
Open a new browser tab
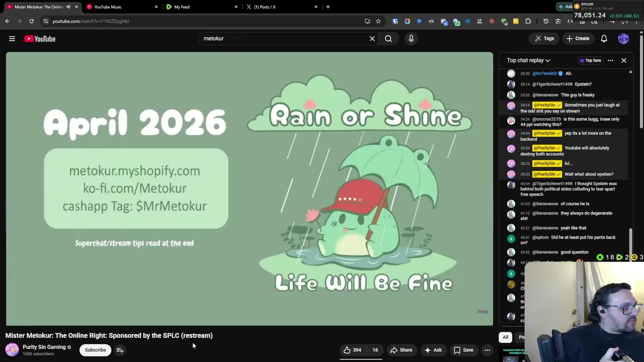328,7
